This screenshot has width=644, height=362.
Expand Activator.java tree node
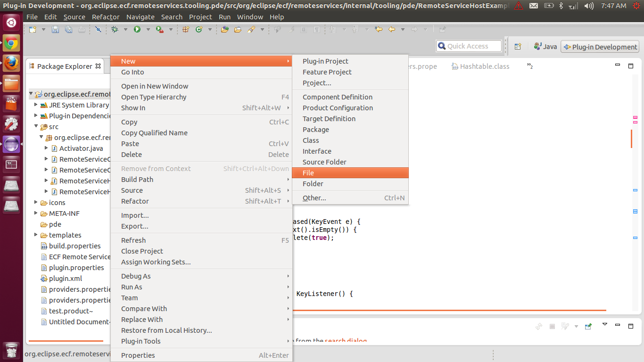click(x=46, y=148)
